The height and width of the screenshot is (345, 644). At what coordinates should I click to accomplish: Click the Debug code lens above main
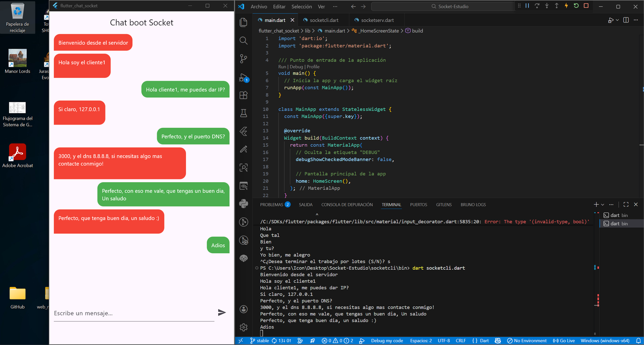[x=296, y=67]
